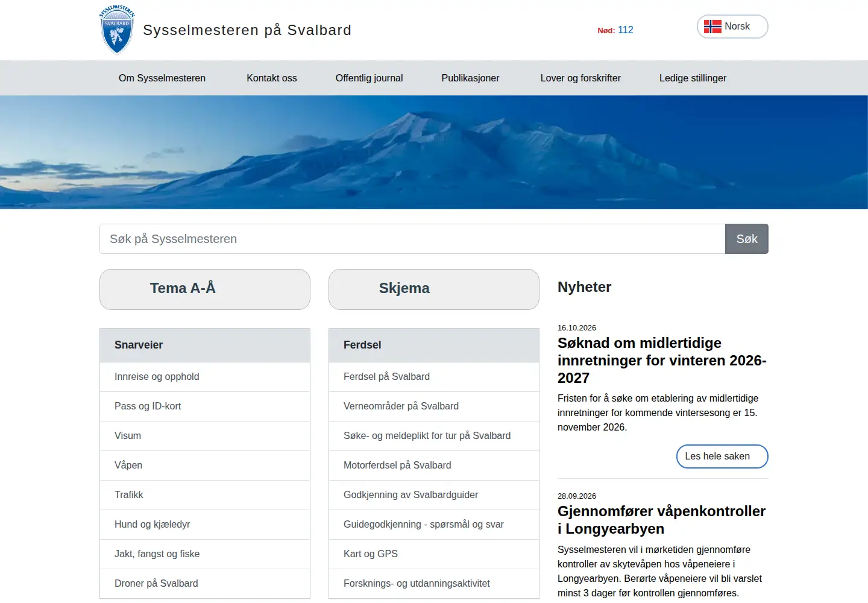Open the Skjema button

pyautogui.click(x=434, y=289)
